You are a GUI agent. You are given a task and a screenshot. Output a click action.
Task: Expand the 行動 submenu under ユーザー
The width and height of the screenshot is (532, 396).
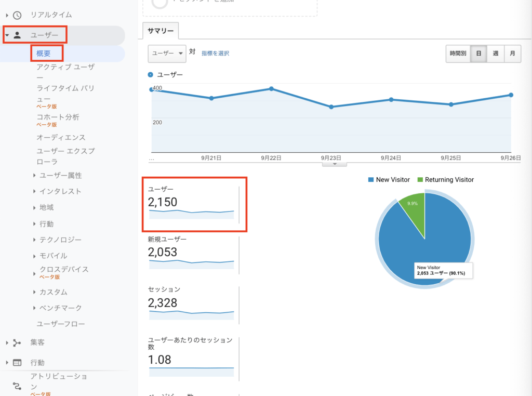34,224
